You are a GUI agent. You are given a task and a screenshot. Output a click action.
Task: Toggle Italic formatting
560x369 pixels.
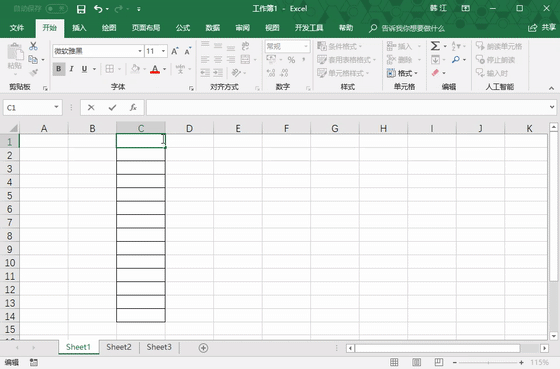click(71, 69)
